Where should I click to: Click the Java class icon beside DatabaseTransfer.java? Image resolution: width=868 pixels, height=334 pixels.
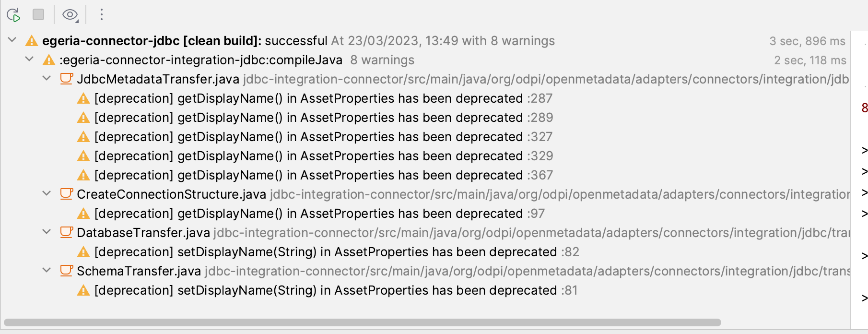click(66, 233)
